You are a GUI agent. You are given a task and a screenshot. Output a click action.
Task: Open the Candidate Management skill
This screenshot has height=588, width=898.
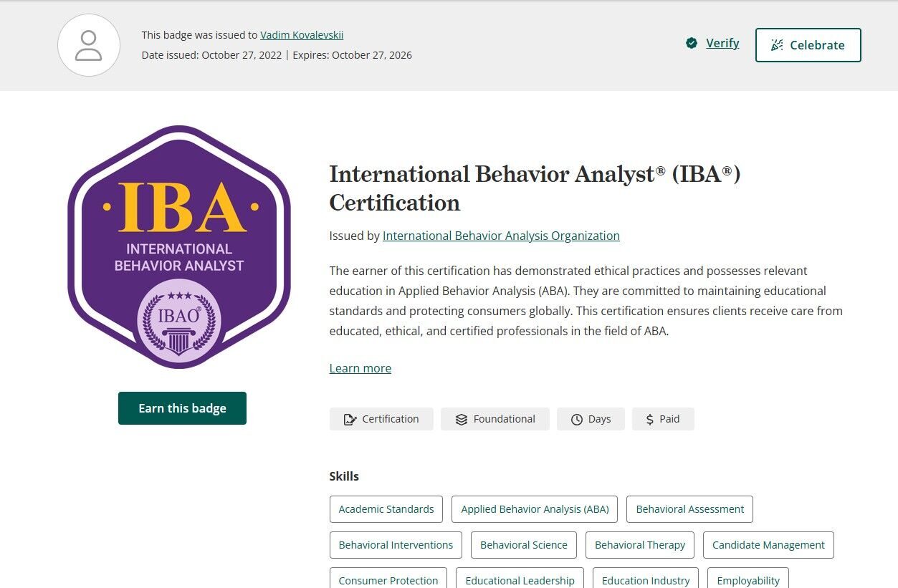(768, 545)
